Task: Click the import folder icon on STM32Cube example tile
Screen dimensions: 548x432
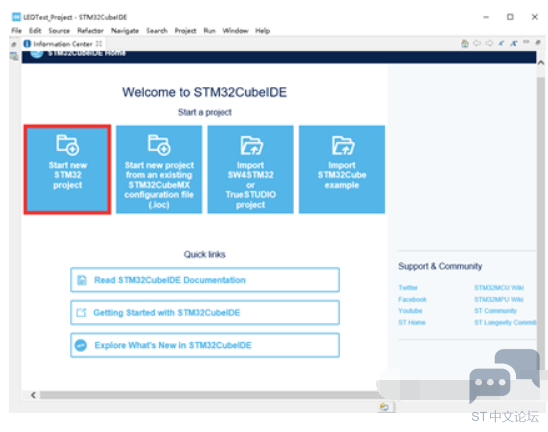Action: pyautogui.click(x=343, y=145)
